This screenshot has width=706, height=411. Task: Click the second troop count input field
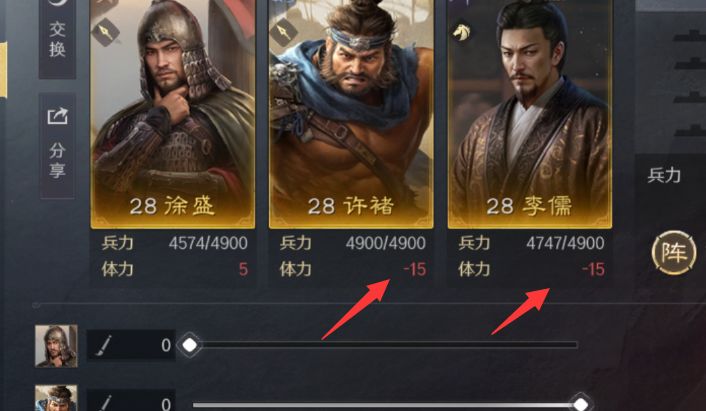coord(131,401)
